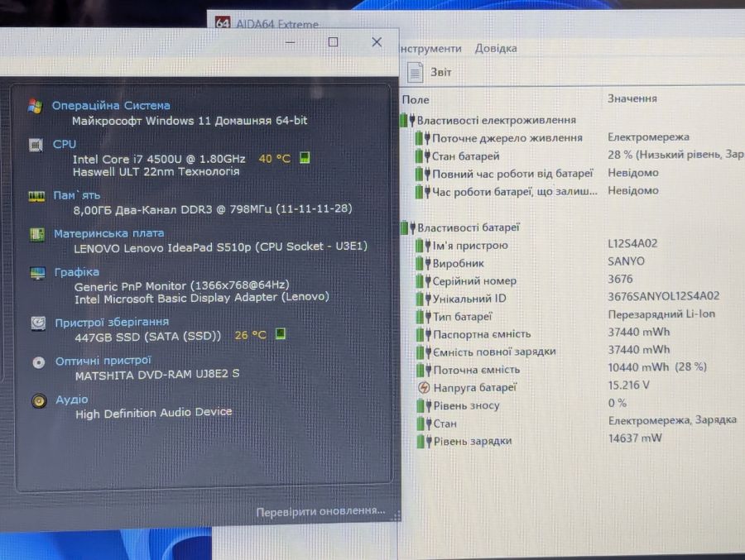The width and height of the screenshot is (745, 560).
Task: Click the Оптичні пристрої heading
Action: (x=103, y=361)
